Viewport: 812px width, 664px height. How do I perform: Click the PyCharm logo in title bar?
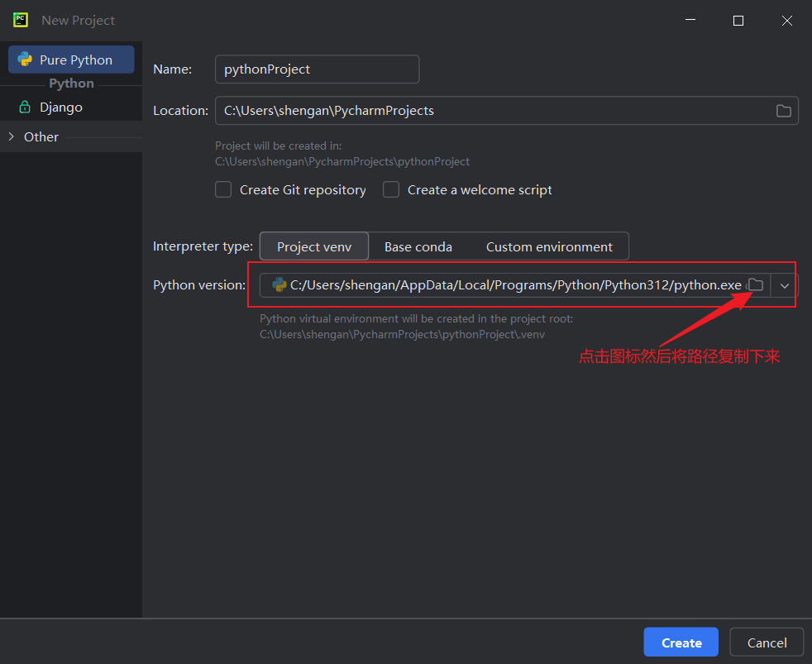pyautogui.click(x=21, y=20)
